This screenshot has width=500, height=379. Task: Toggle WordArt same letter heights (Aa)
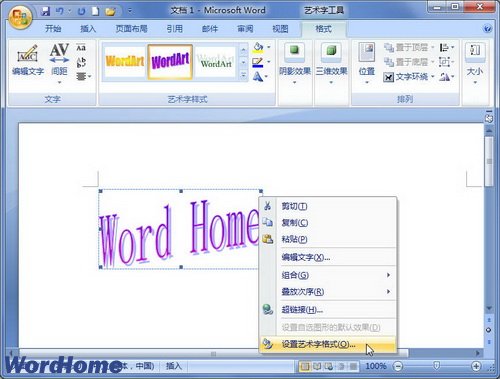click(81, 48)
